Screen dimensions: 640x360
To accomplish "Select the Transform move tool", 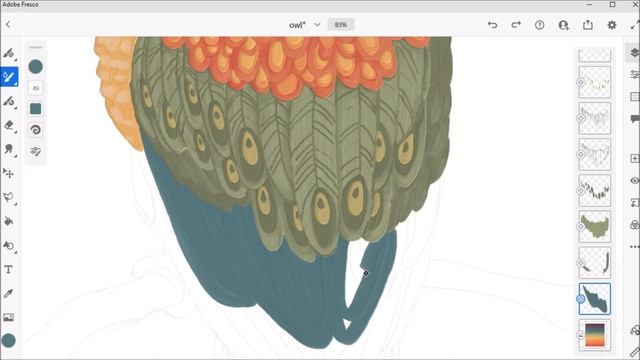I will pyautogui.click(x=9, y=173).
